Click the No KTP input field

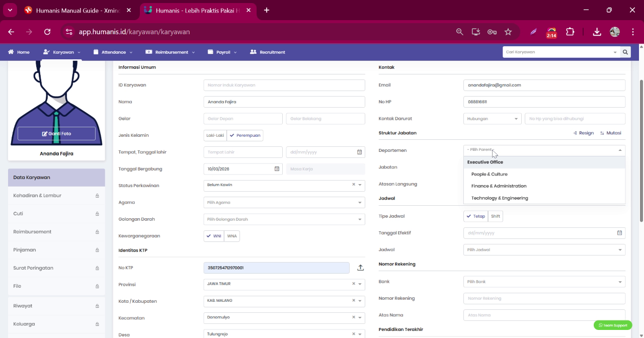click(x=276, y=268)
